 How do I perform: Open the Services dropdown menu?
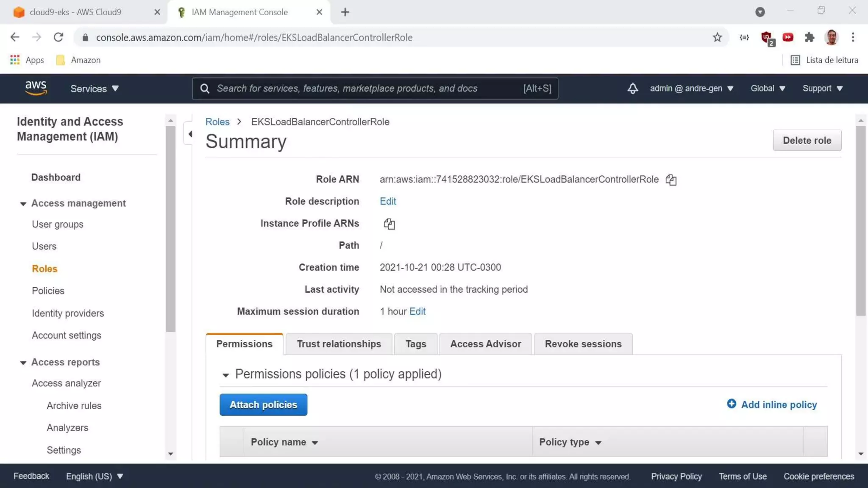(x=95, y=89)
